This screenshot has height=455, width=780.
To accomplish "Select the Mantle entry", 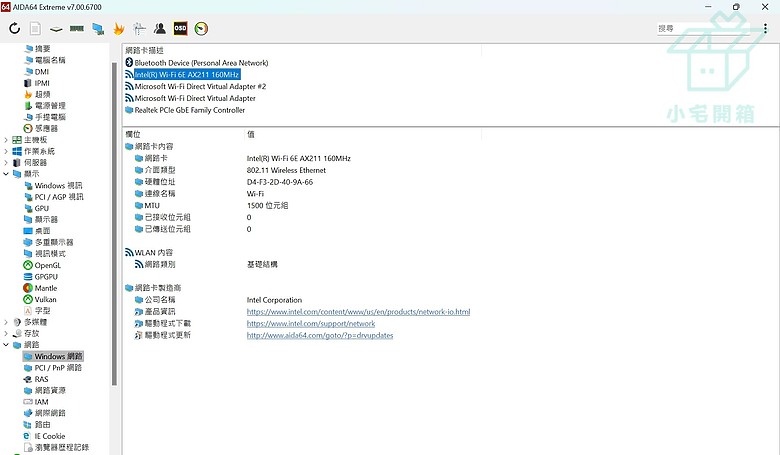I will tap(40, 288).
